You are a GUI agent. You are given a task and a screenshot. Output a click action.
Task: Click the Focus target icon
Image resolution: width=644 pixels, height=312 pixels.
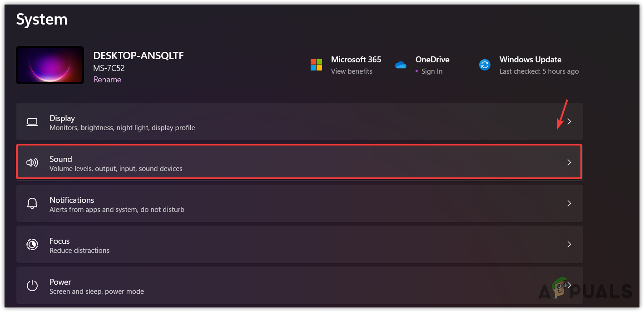click(32, 245)
